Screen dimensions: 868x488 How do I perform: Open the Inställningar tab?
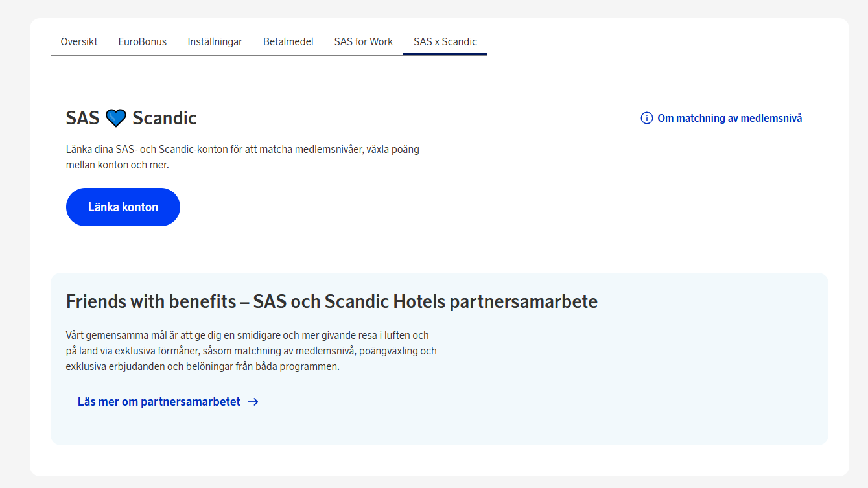coord(215,41)
